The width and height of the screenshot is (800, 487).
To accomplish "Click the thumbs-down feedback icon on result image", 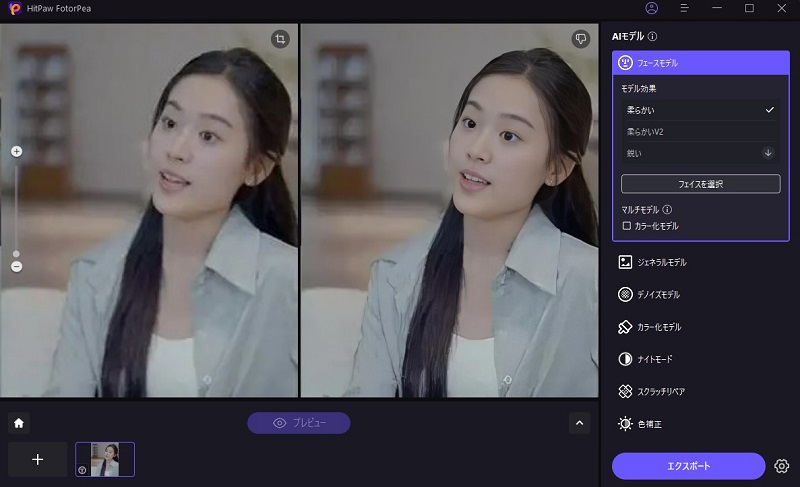I will click(581, 39).
